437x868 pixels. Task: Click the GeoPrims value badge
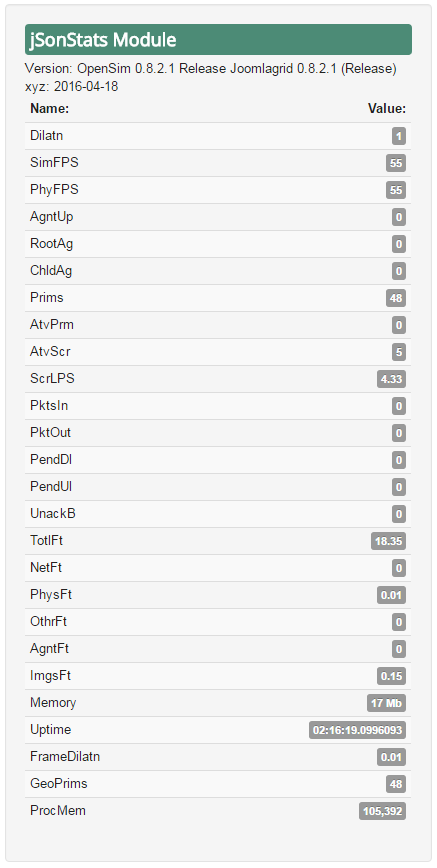click(396, 784)
